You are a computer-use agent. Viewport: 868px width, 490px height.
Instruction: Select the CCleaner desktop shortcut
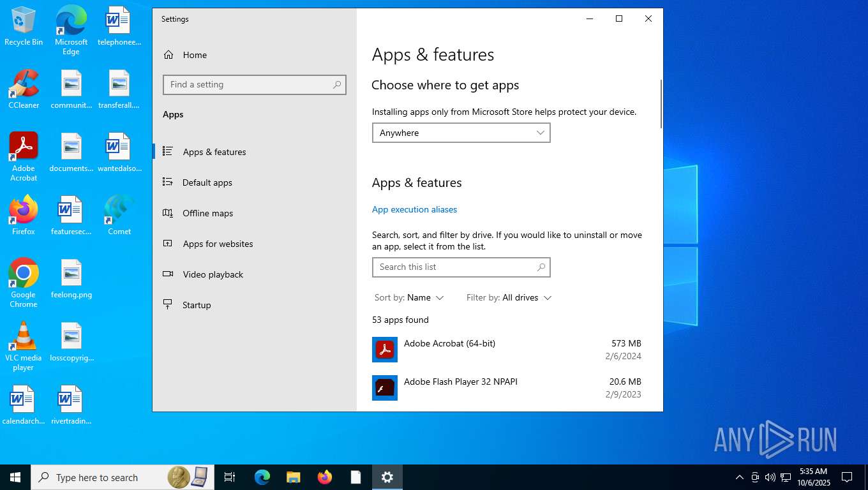click(24, 89)
